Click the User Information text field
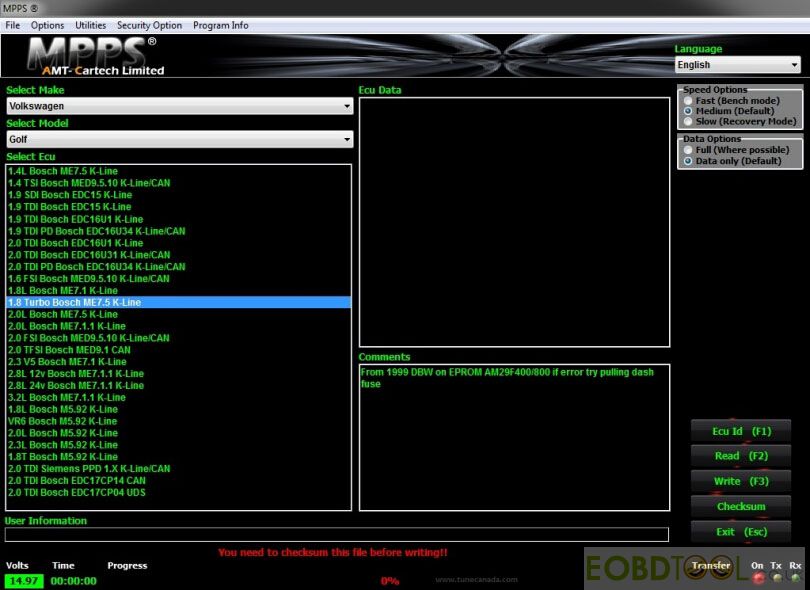 pos(336,535)
